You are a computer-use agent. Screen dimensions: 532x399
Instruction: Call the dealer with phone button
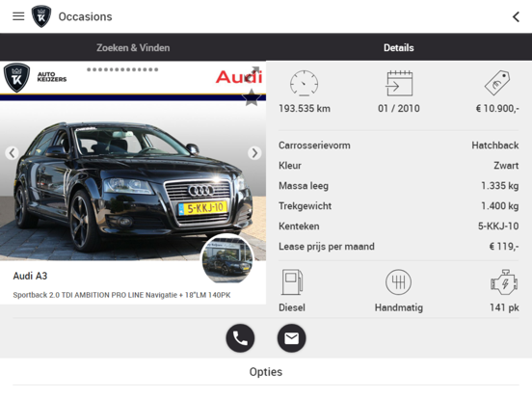240,338
